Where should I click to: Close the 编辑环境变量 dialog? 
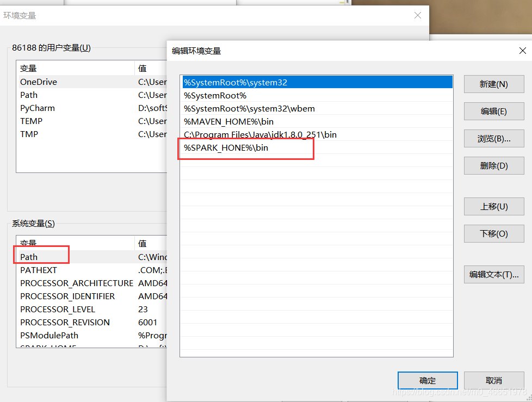point(523,51)
